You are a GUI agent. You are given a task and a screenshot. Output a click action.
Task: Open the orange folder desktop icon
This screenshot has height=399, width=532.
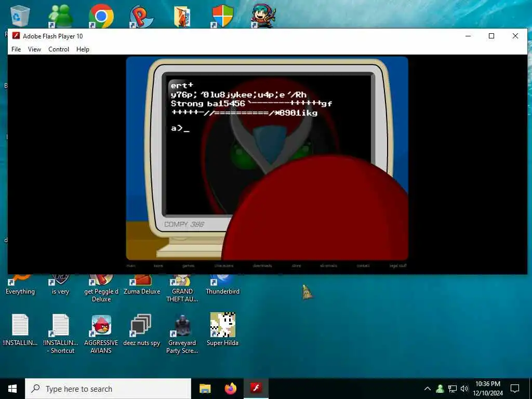pos(182,16)
